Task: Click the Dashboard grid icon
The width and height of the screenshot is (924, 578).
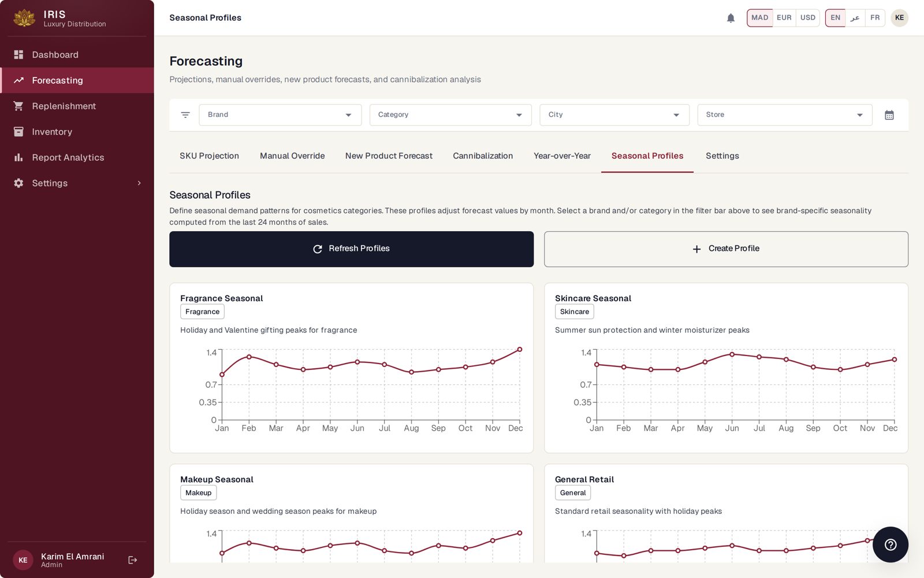Action: coord(18,54)
